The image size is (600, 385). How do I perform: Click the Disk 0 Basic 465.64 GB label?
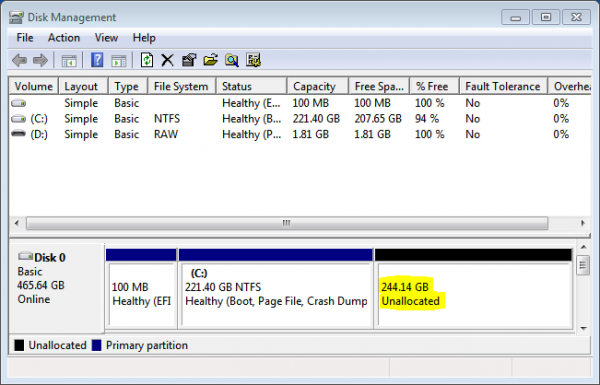[56, 288]
